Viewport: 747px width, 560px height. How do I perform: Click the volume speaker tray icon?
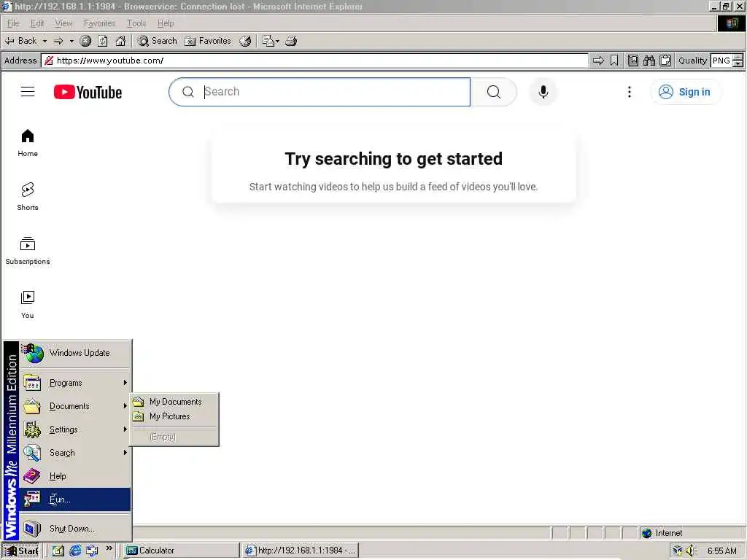click(x=690, y=551)
